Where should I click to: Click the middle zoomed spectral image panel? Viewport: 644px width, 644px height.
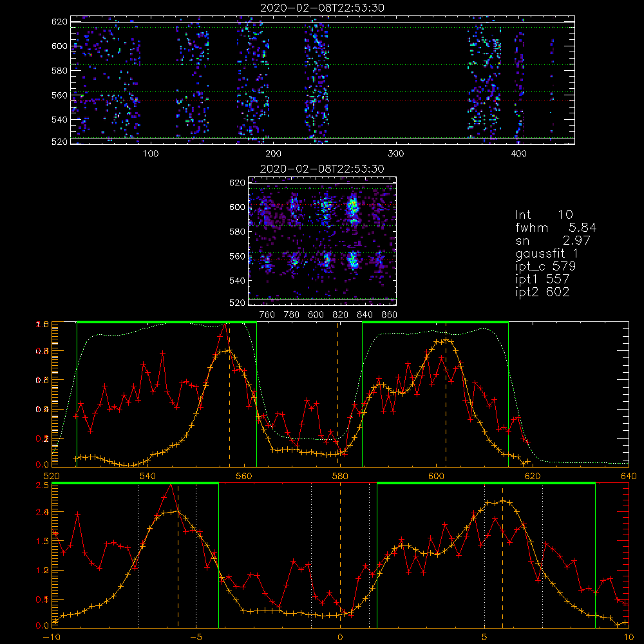pyautogui.click(x=323, y=241)
